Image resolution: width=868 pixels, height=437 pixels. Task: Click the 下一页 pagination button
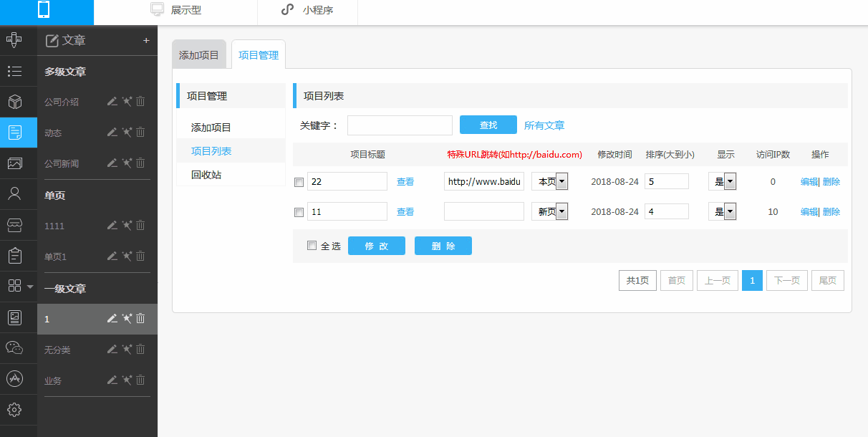[x=787, y=281]
